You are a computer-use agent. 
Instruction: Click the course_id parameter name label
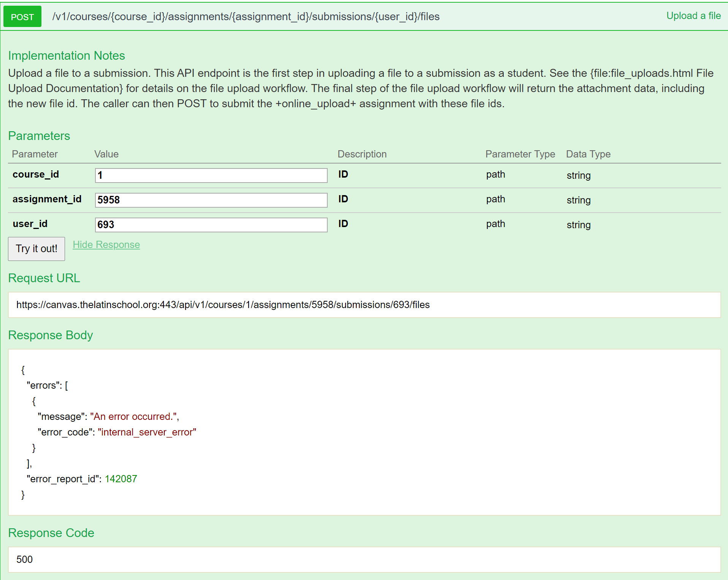36,174
